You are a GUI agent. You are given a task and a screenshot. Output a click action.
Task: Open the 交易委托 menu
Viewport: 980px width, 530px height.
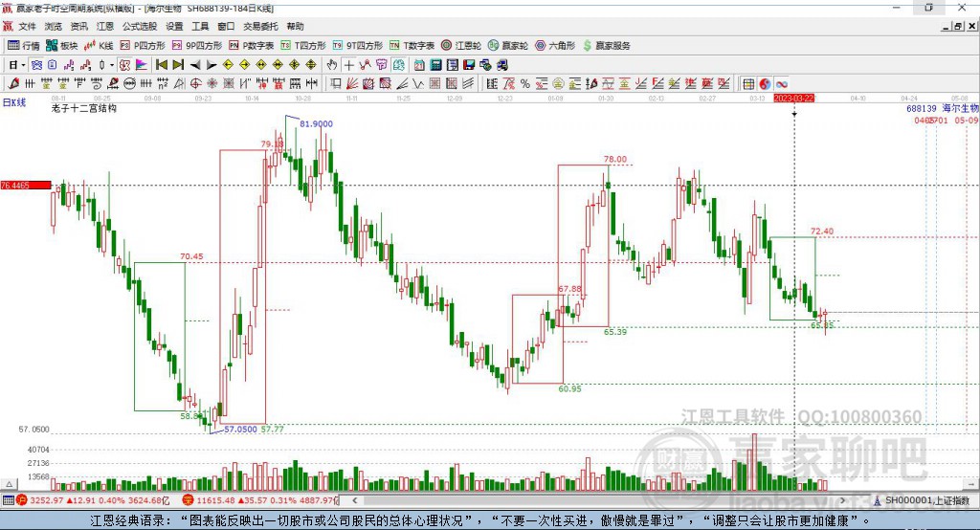coord(260,26)
